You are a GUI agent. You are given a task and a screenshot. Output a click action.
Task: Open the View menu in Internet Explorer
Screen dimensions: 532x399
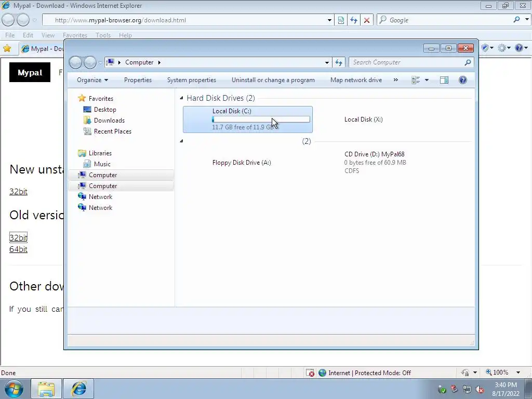coord(48,35)
